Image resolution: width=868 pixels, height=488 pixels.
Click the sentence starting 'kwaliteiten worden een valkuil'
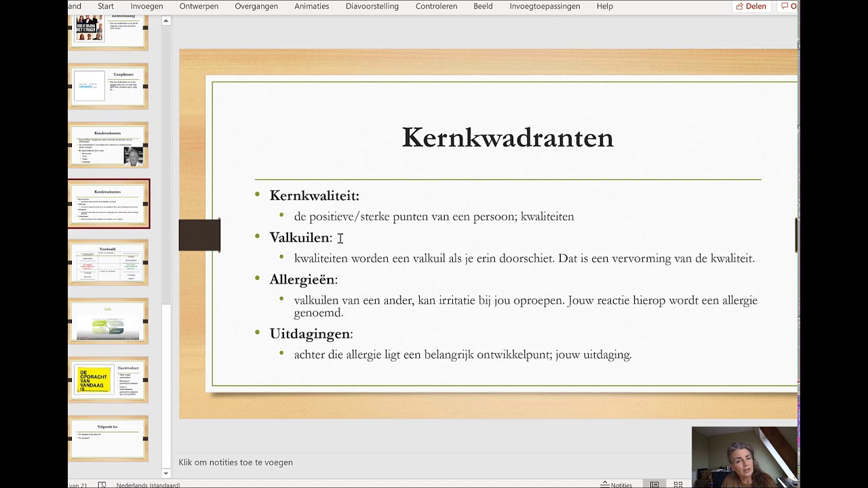[x=524, y=258]
